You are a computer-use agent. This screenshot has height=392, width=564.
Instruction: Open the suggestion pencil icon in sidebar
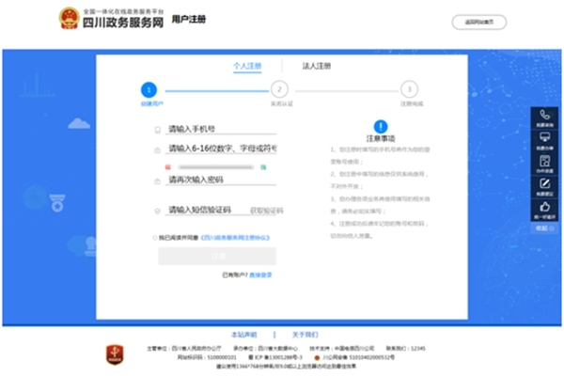click(544, 184)
